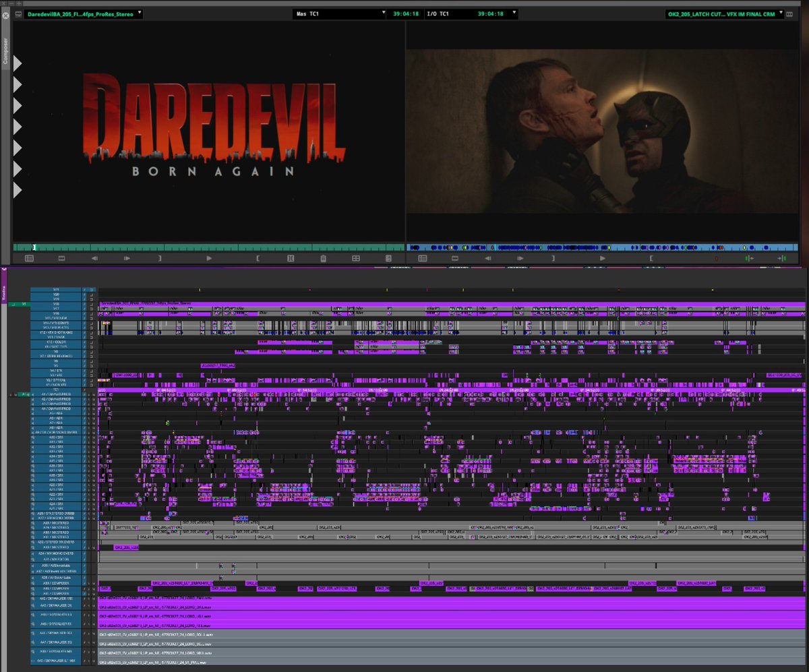This screenshot has width=809, height=672.
Task: Toggle sync lock on V2 OPTICAL track
Action: [x=84, y=379]
